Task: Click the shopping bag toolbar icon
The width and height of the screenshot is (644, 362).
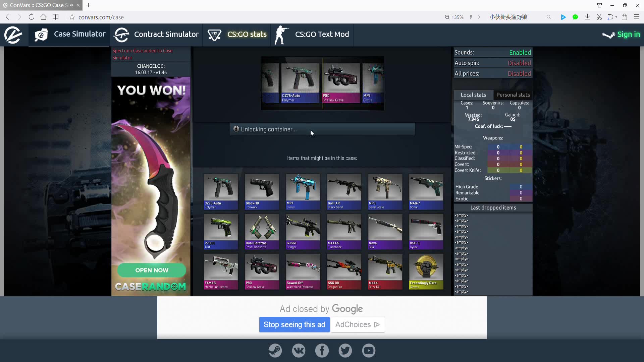Action: [x=625, y=17]
